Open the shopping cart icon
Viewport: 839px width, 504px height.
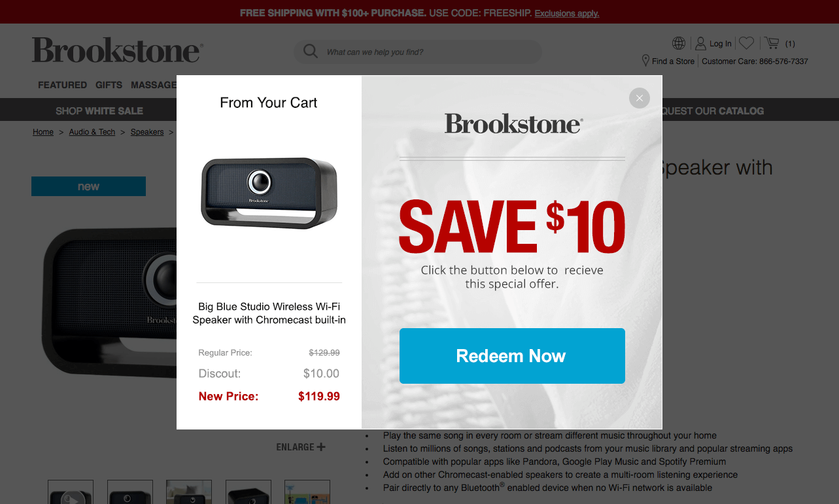772,43
